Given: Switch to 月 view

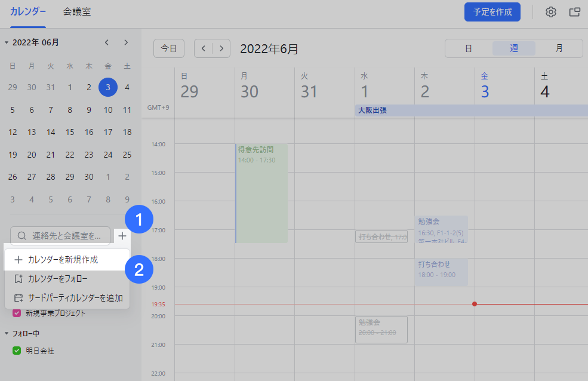Looking at the screenshot, I should pos(559,48).
